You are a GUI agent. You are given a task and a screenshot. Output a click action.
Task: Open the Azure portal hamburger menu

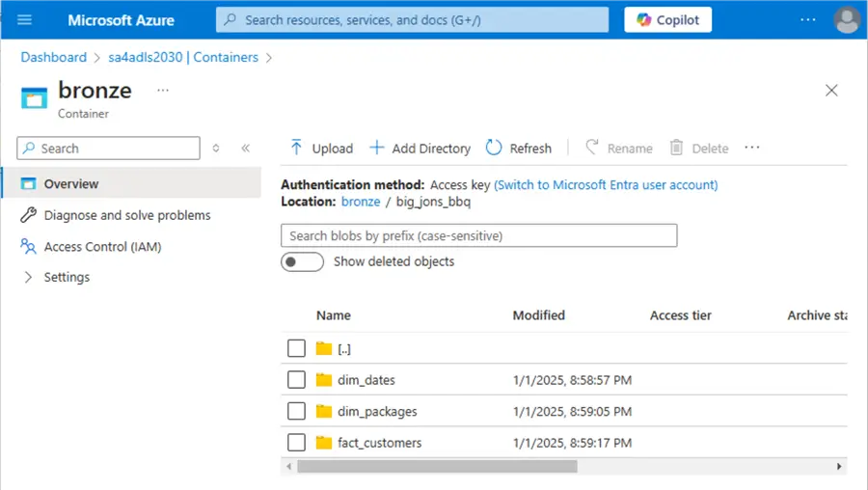click(x=24, y=20)
